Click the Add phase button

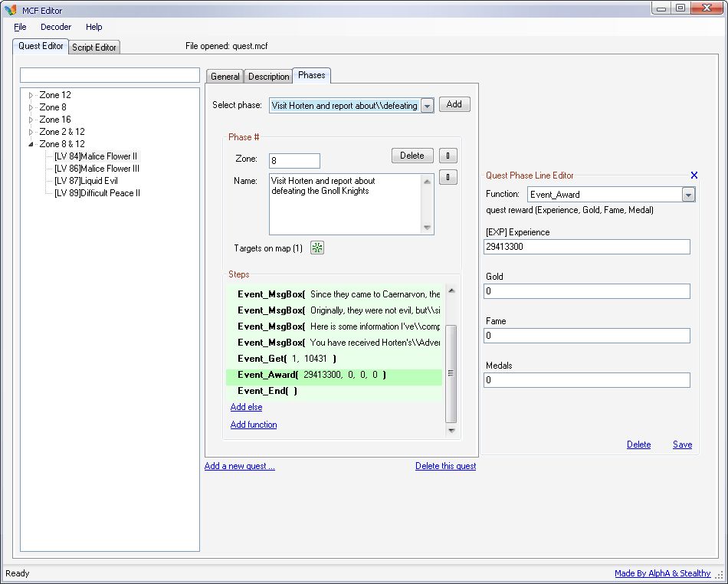coord(454,104)
